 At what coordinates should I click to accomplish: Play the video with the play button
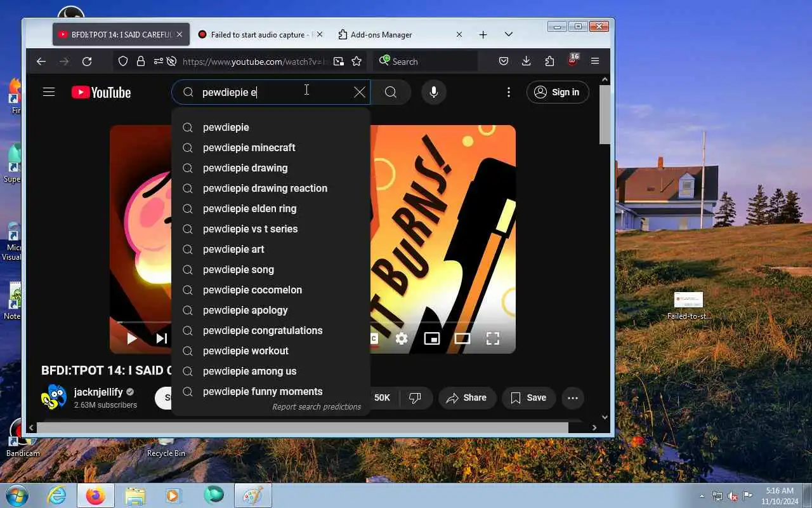click(132, 338)
